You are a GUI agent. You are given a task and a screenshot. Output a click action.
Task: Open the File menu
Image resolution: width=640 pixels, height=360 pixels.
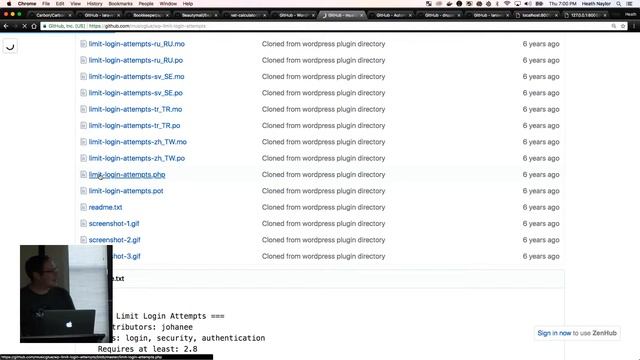pyautogui.click(x=46, y=4)
